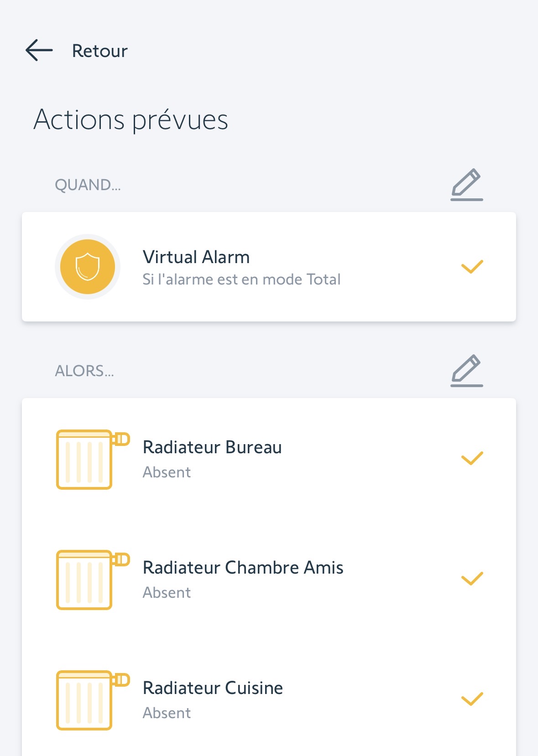This screenshot has height=756, width=538.
Task: Click the Absent status under Radiateur Cuisine
Action: (x=167, y=713)
